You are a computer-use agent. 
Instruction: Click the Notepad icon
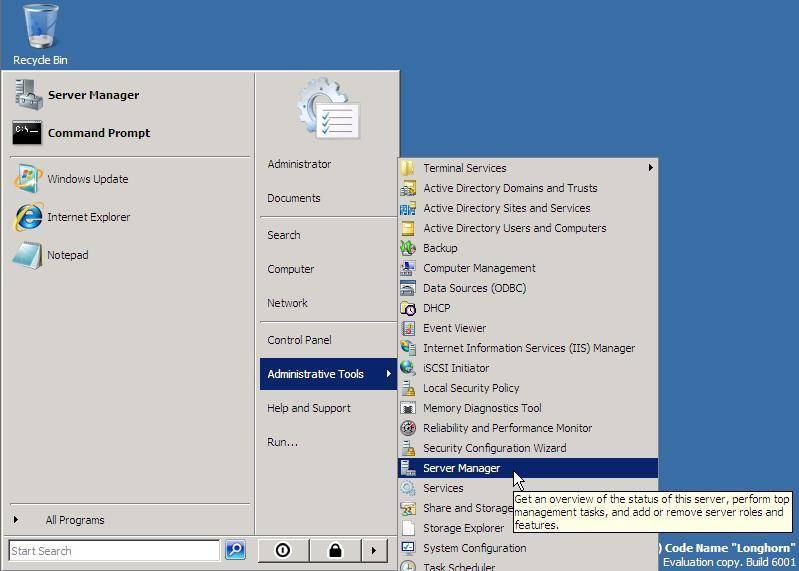[x=28, y=255]
